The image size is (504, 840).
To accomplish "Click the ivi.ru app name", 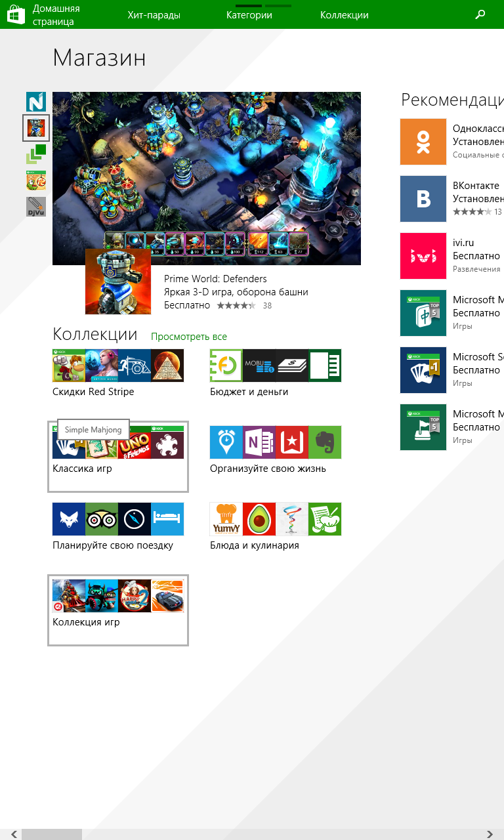I will coord(463,243).
